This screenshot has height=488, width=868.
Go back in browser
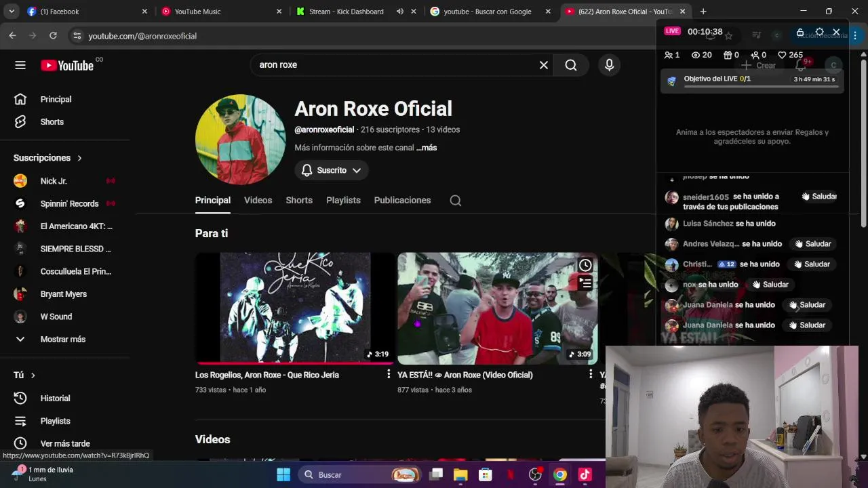coord(12,35)
